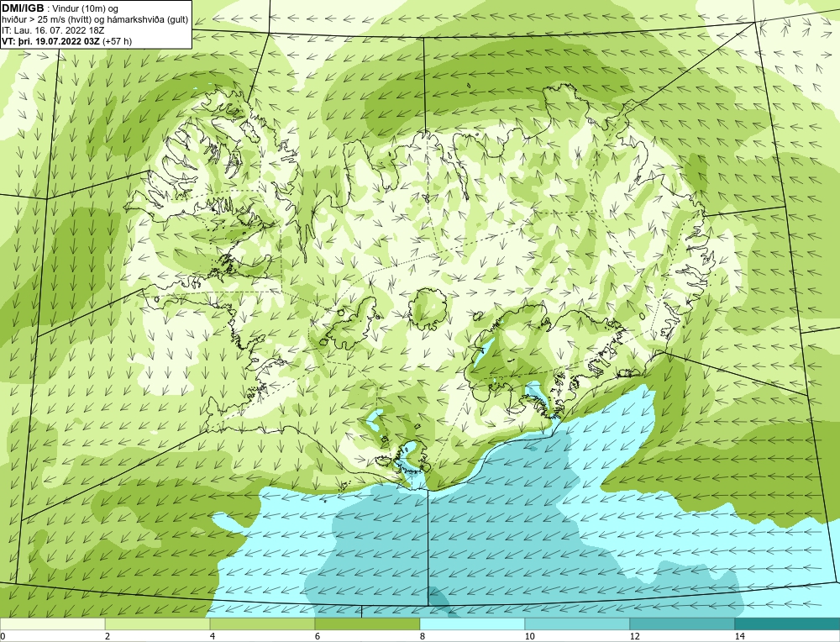
Task: Click the legend scale value '0'
Action: 3,636
